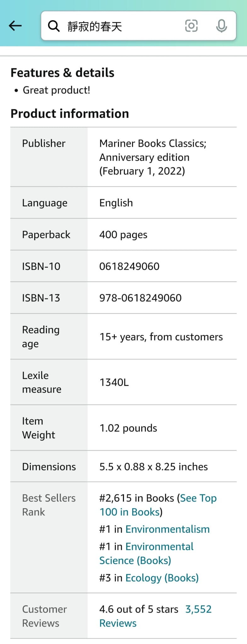
Task: Tap the Dimensions value 5.5 x 0.88 x 8.25 inches
Action: (154, 467)
